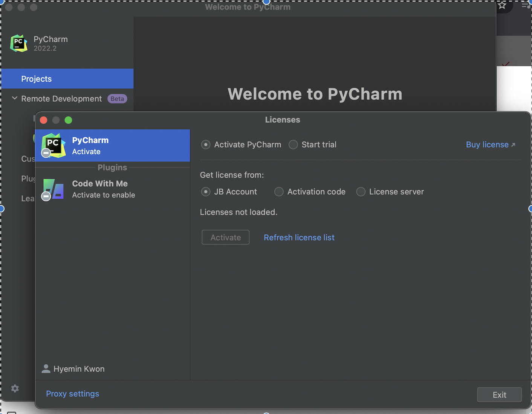Choose the Start trial radio option

tap(293, 145)
